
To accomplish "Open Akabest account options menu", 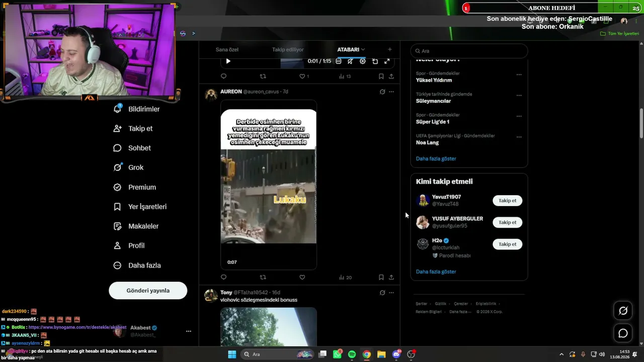I will point(189,331).
